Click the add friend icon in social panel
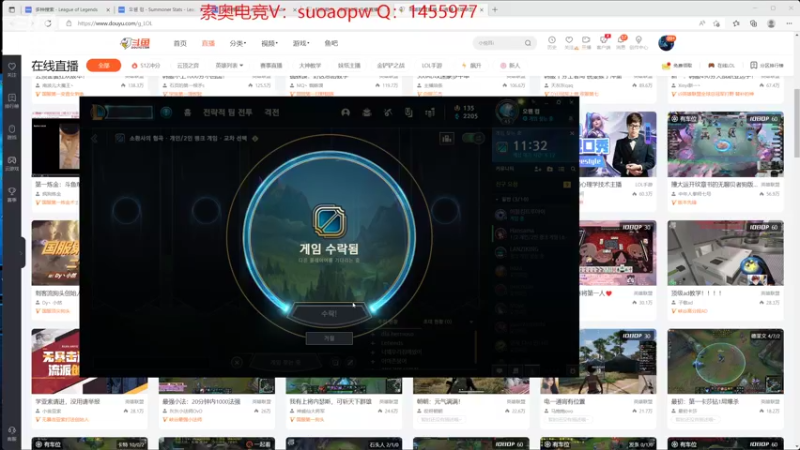The width and height of the screenshot is (800, 450). (537, 169)
